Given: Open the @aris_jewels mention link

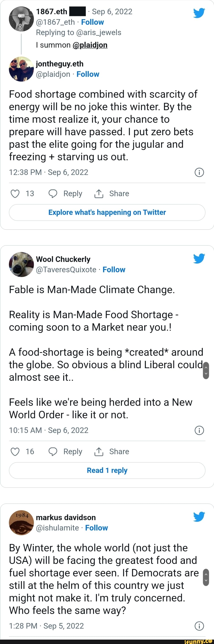Looking at the screenshot, I should (x=100, y=32).
